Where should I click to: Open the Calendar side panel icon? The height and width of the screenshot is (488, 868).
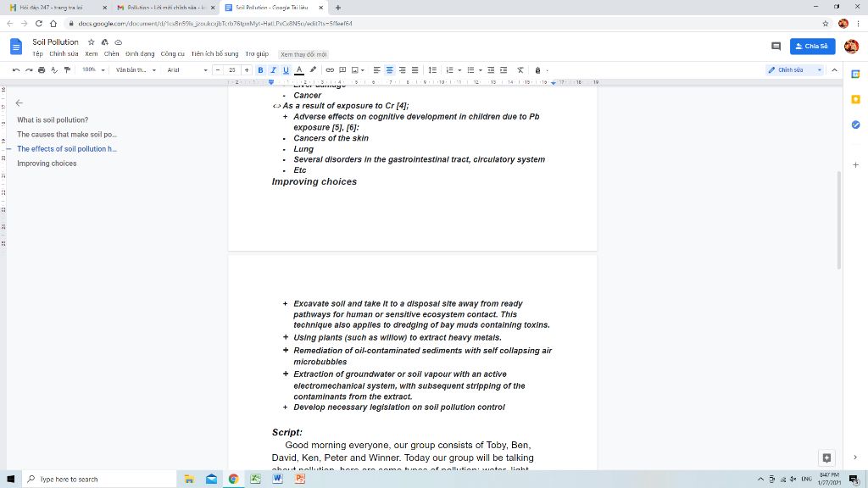point(856,75)
